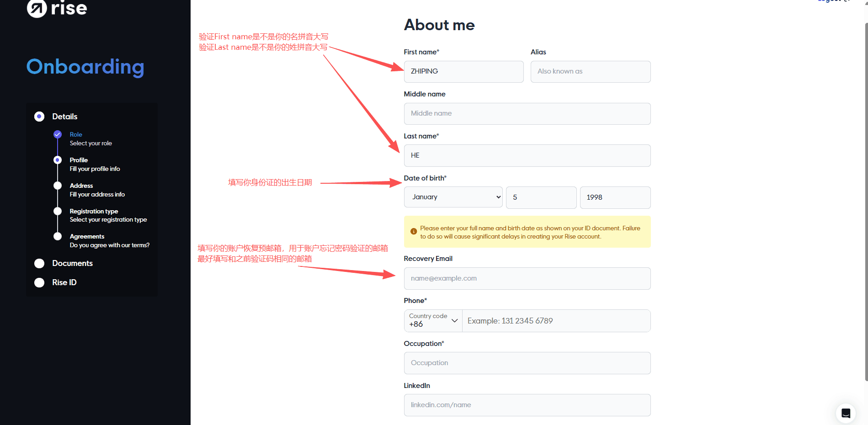Click the 'Middle name' label
The width and height of the screenshot is (868, 425).
click(425, 94)
